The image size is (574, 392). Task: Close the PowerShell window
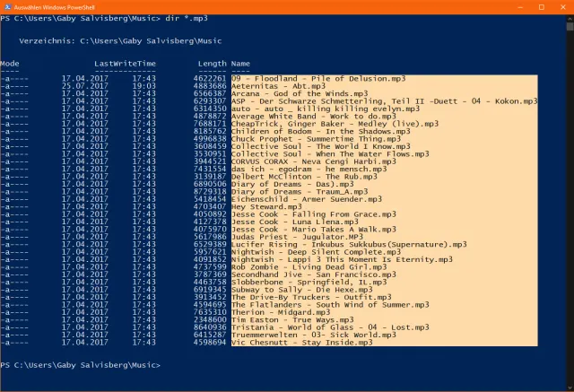(563, 7)
